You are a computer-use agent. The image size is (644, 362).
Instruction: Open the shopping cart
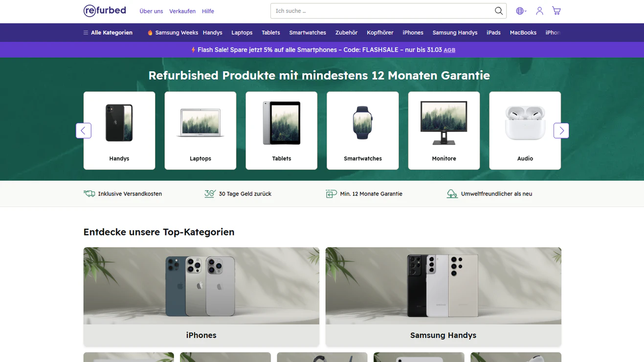(x=556, y=11)
